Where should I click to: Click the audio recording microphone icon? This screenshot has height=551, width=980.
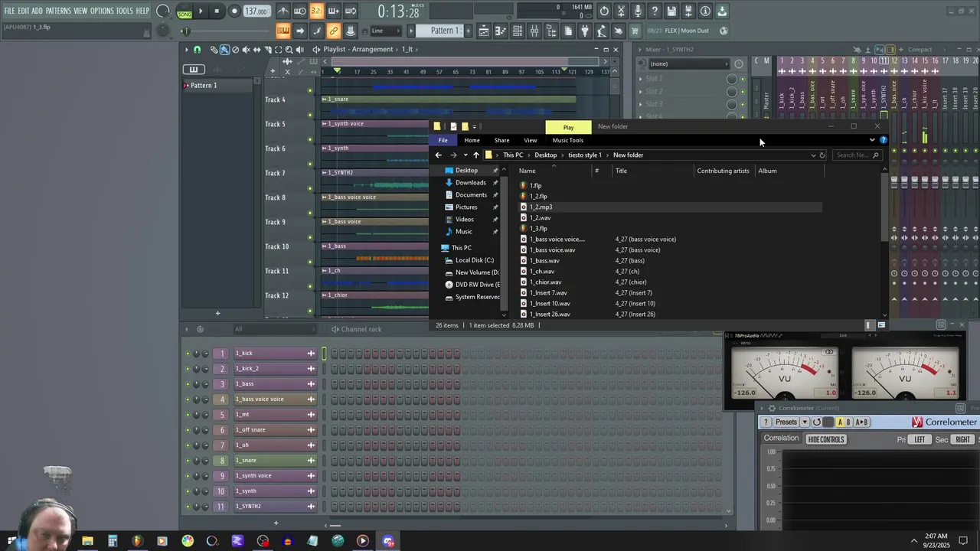tap(638, 11)
